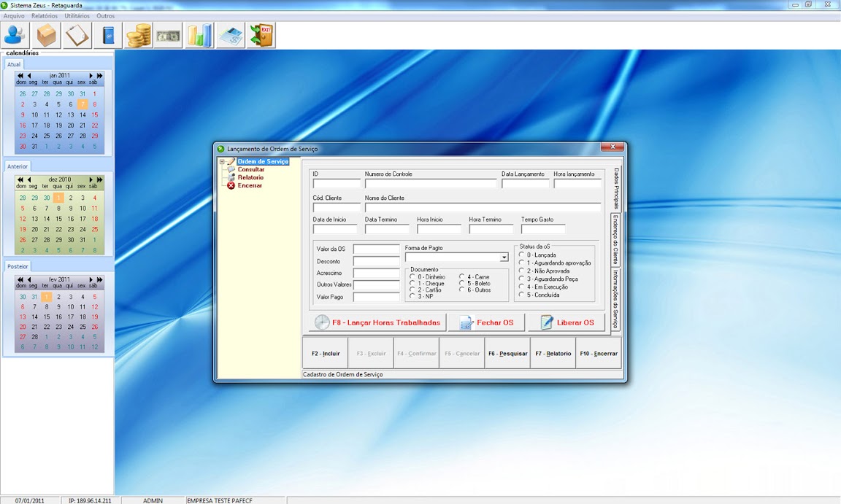841x504 pixels.
Task: Click the blue book toolbar icon
Action: click(x=108, y=35)
